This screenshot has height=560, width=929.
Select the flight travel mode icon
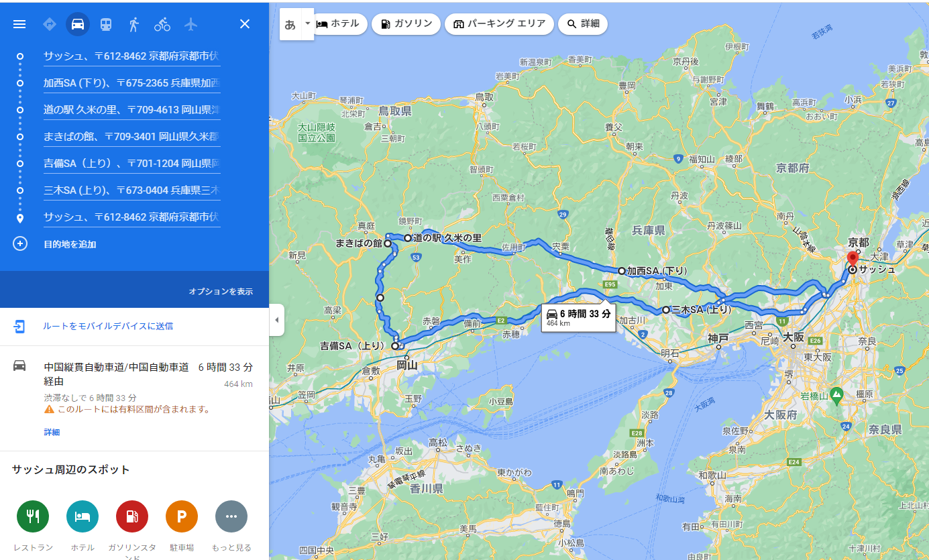tap(191, 24)
